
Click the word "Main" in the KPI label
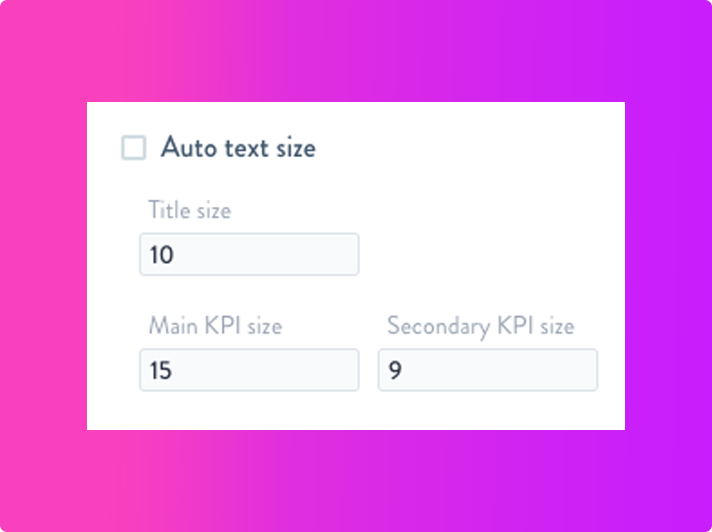[x=171, y=326]
